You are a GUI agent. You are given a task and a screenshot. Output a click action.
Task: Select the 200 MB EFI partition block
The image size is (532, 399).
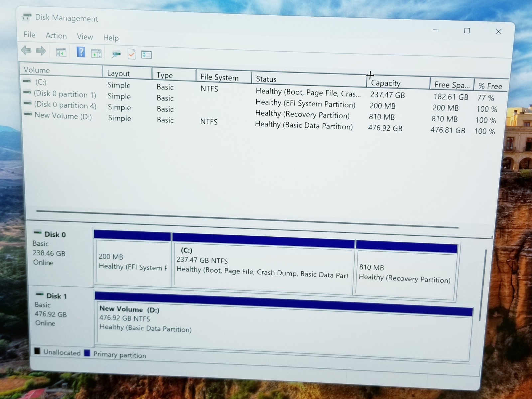133,258
